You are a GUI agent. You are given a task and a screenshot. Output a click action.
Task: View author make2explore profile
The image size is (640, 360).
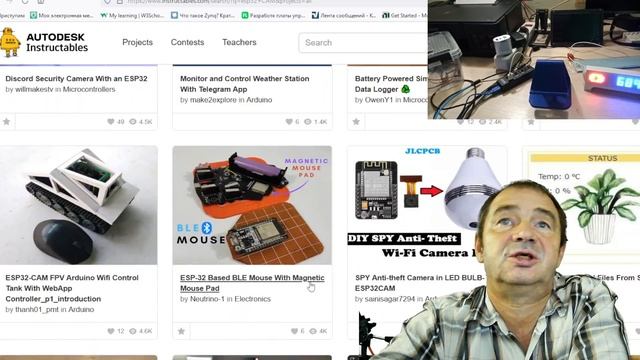[x=213, y=100]
